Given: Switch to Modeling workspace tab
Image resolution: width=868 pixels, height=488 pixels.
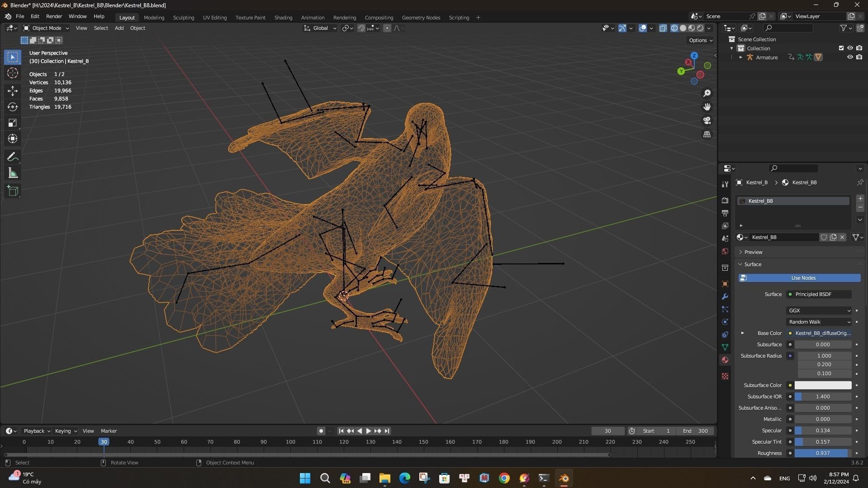Looking at the screenshot, I should point(154,18).
